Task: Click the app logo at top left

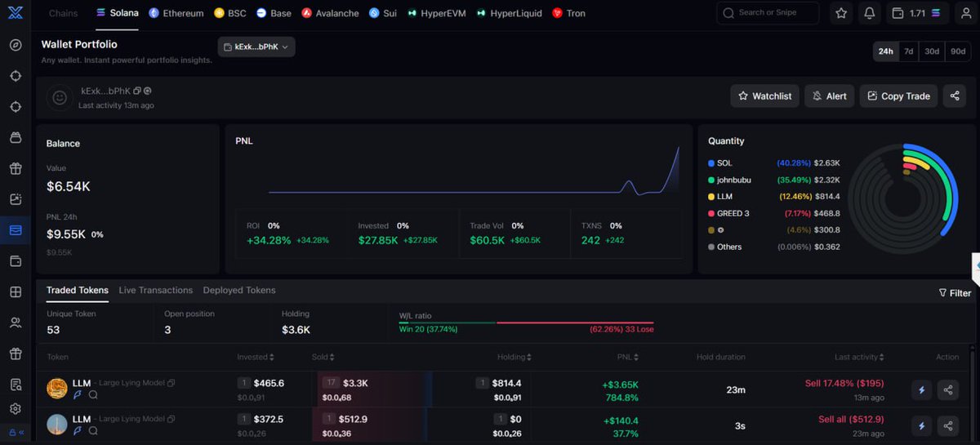Action: pos(14,12)
